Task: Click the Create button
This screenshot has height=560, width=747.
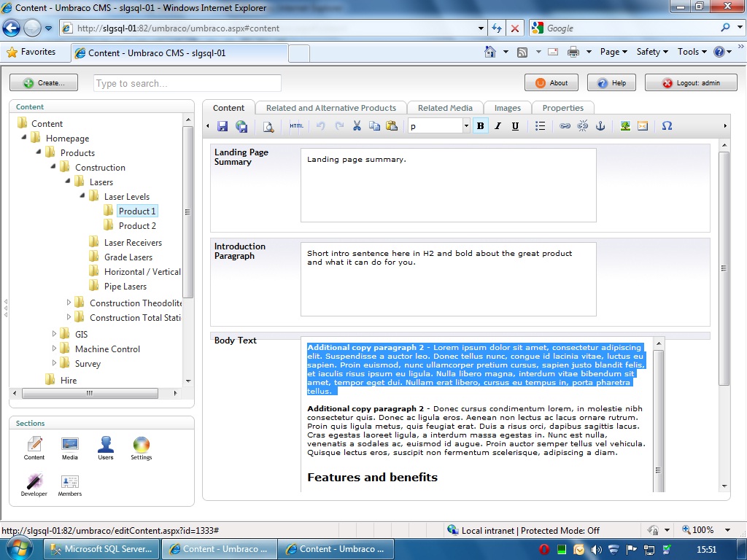Action: 44,83
